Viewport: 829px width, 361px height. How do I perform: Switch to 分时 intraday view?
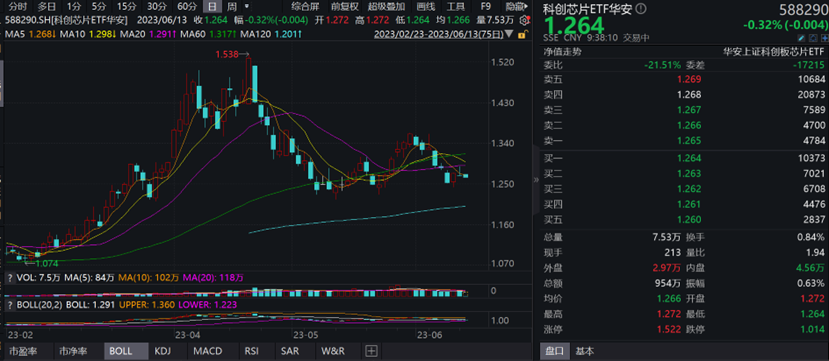pos(17,7)
